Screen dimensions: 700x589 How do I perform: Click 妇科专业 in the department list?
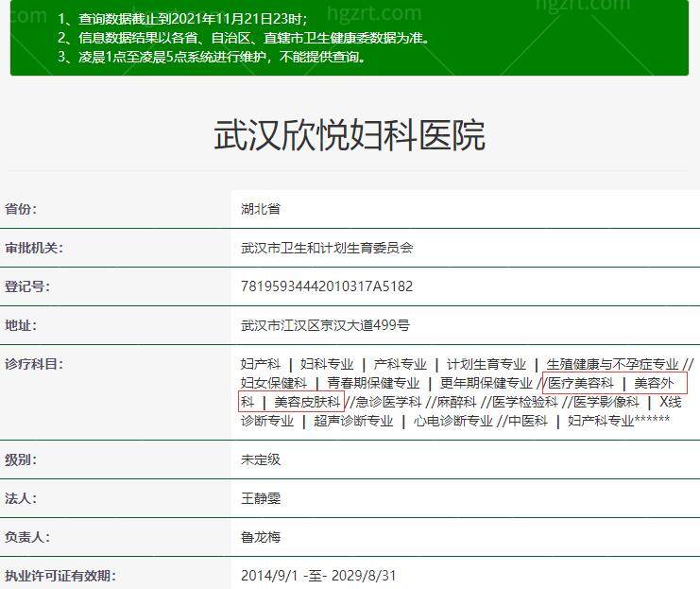click(327, 364)
